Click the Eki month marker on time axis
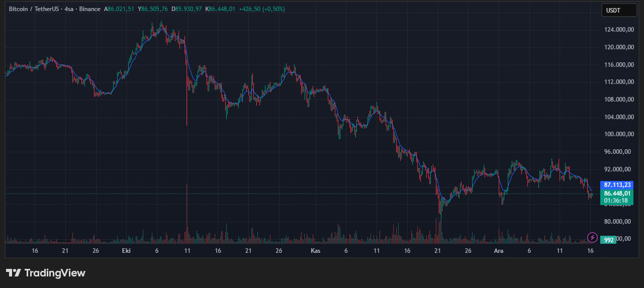Image resolution: width=644 pixels, height=288 pixels. pos(126,250)
